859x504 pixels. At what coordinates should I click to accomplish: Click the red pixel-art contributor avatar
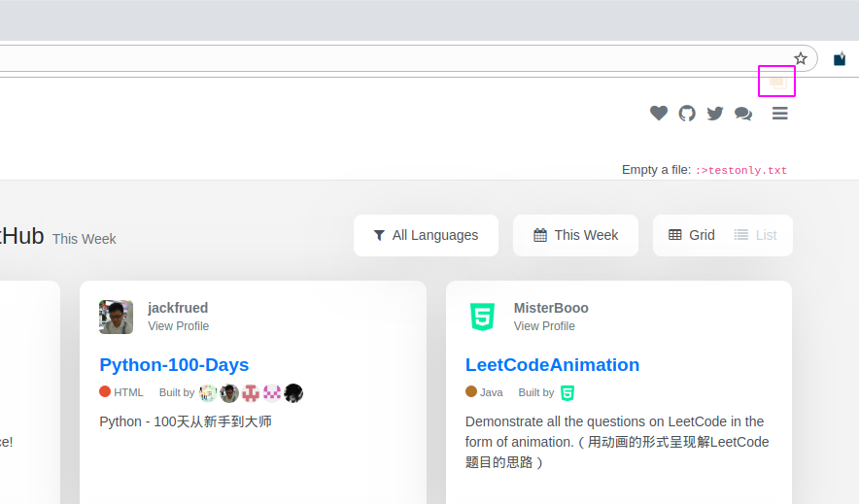[x=251, y=393]
